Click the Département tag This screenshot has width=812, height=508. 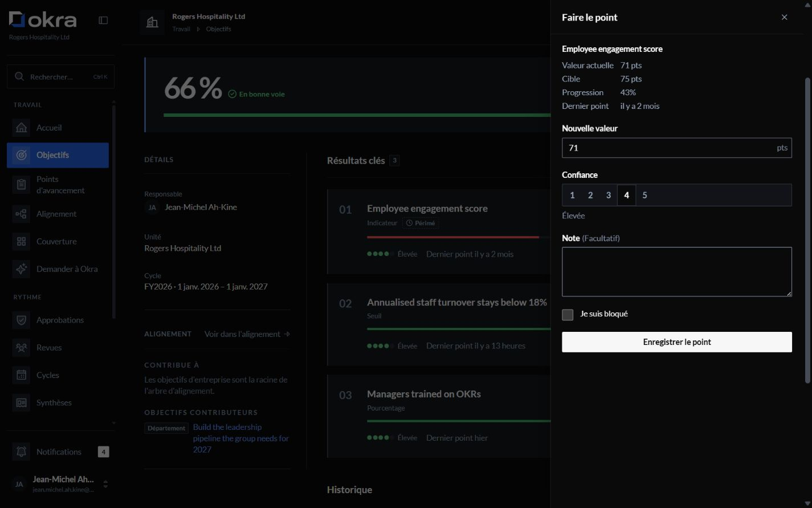(x=166, y=428)
